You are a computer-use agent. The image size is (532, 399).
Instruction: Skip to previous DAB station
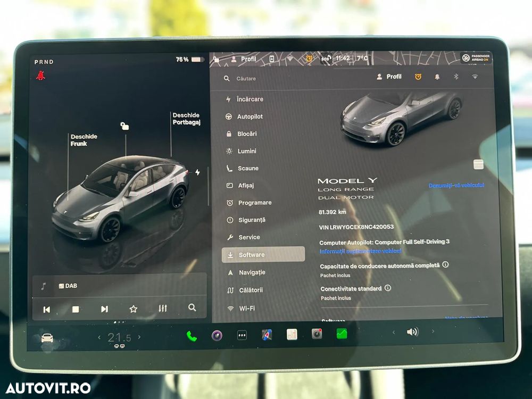point(47,309)
